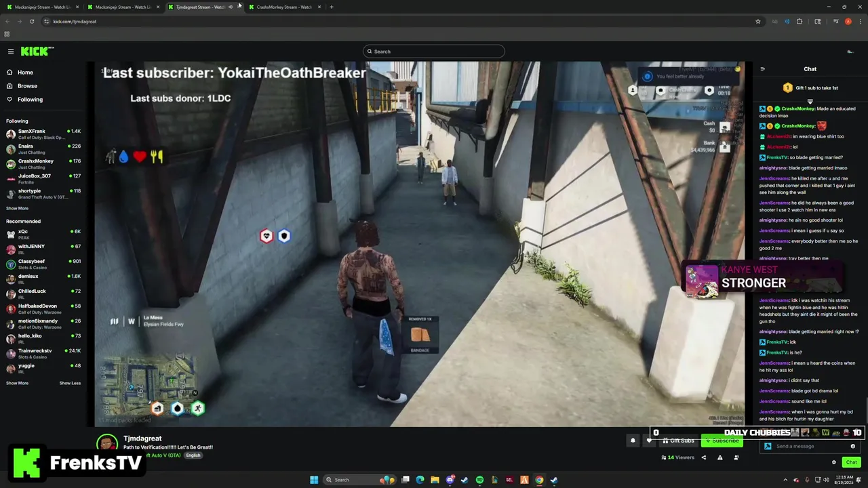Viewport: 868px width, 488px height.
Task: Open CrashxMonkey in the Following list
Action: click(x=43, y=164)
